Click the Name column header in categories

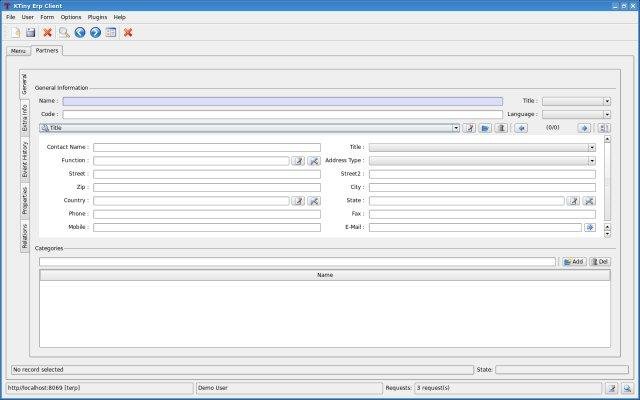pos(325,275)
